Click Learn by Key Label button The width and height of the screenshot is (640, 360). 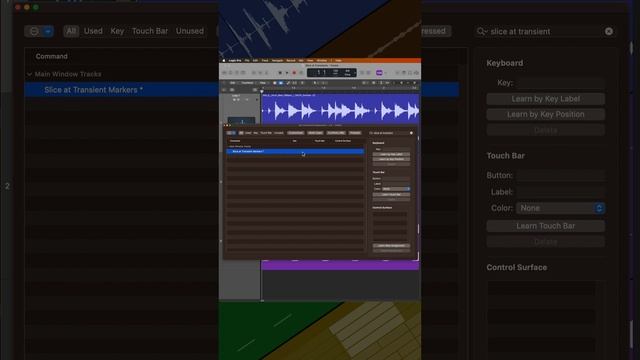(545, 99)
